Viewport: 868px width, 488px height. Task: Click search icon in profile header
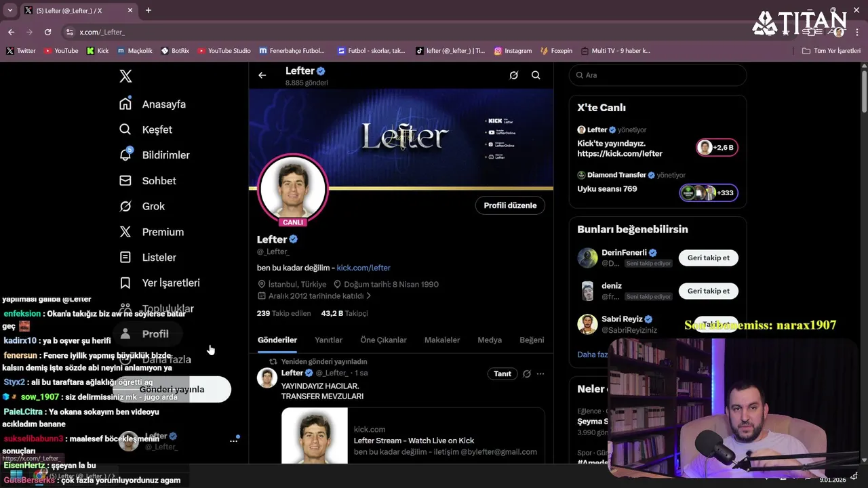[x=536, y=75]
